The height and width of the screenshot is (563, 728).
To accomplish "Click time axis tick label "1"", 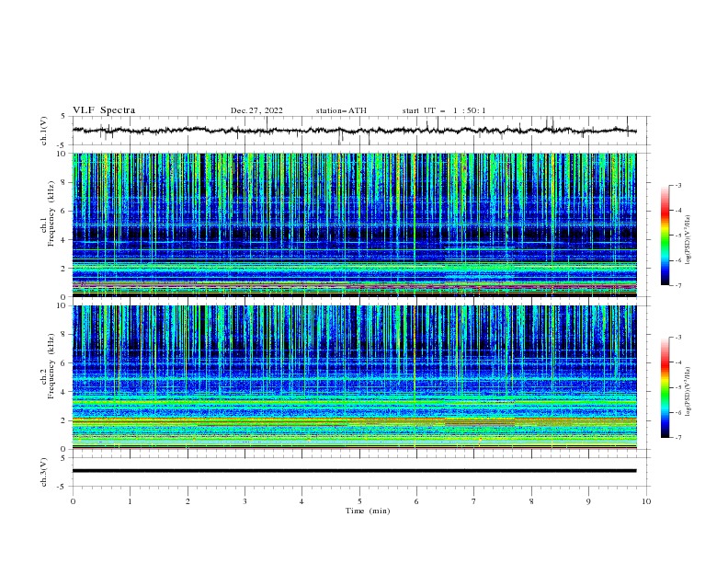I will click(x=130, y=501).
